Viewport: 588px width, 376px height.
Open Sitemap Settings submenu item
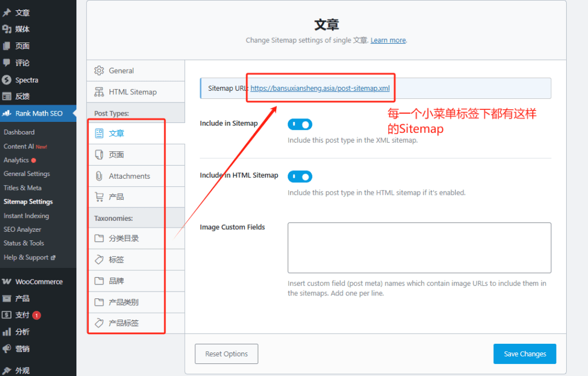tap(28, 202)
